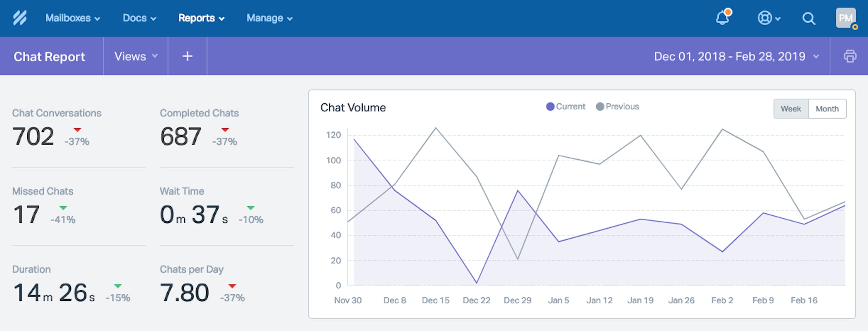
Task: Click the red arrow beside Chats per Day
Action: [232, 286]
